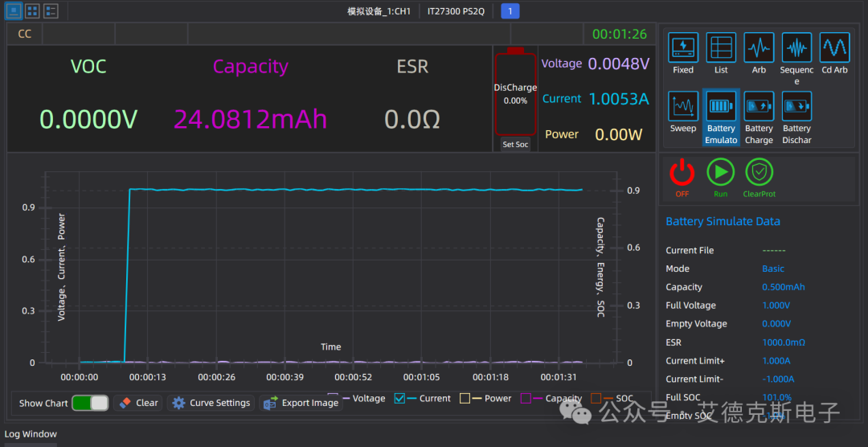Click the Power value 0.00W
The image size is (868, 447).
[x=618, y=134]
